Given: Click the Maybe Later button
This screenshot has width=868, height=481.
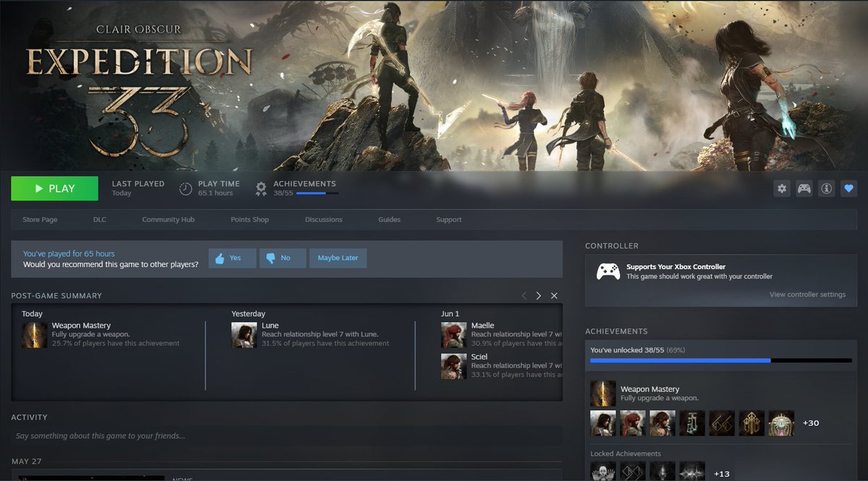Looking at the screenshot, I should pyautogui.click(x=338, y=258).
